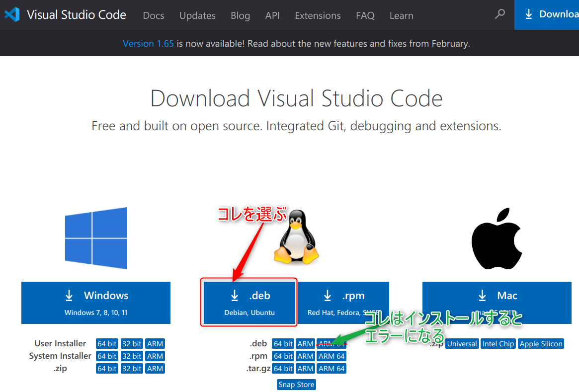Select the small Linux .rpm ARM link
Viewport: 579px width, 392px height.
[x=305, y=356]
